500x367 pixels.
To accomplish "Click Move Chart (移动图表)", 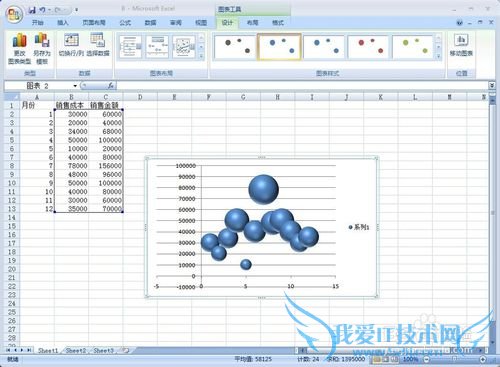I will tap(461, 45).
